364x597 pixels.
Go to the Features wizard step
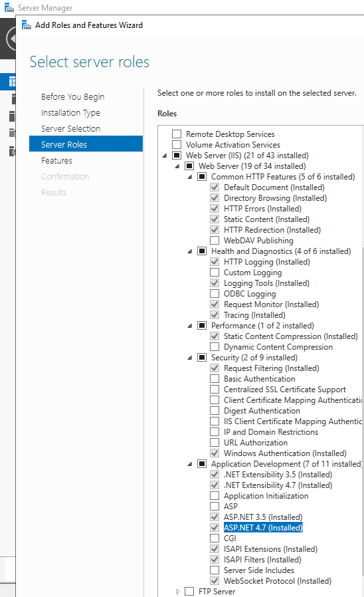click(56, 161)
